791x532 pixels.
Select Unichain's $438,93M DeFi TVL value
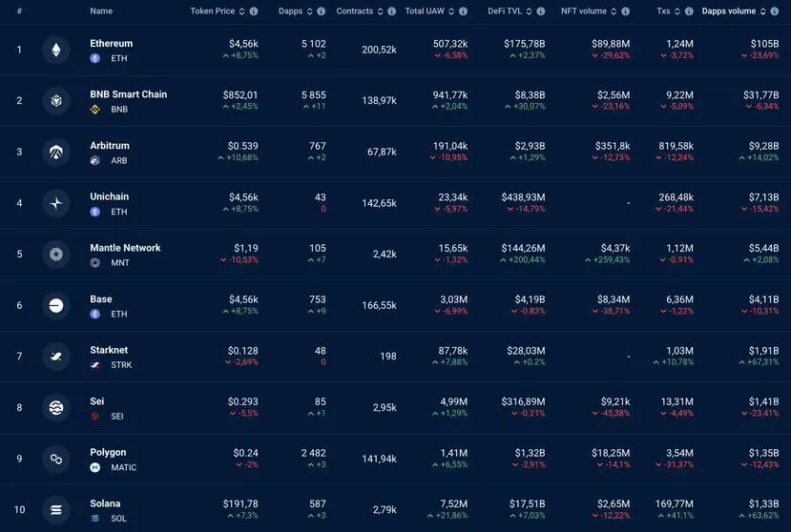523,197
